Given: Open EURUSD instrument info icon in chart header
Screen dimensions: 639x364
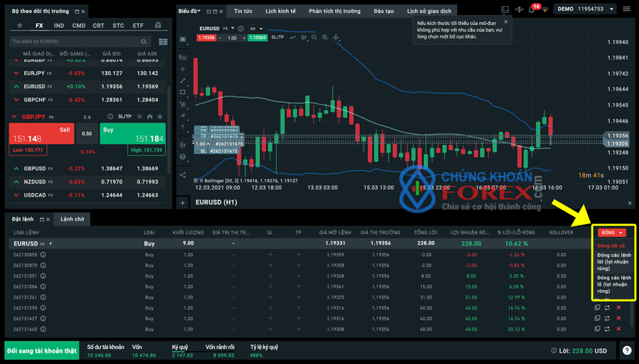Looking at the screenshot, I should coord(241,28).
